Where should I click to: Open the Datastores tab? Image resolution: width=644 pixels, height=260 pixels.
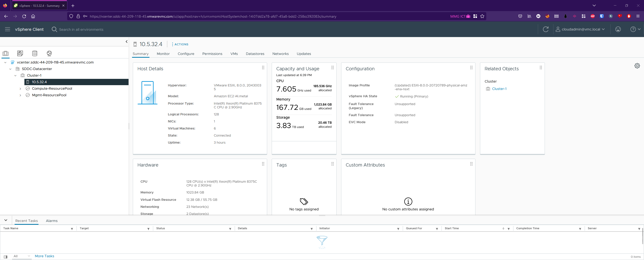(x=255, y=54)
